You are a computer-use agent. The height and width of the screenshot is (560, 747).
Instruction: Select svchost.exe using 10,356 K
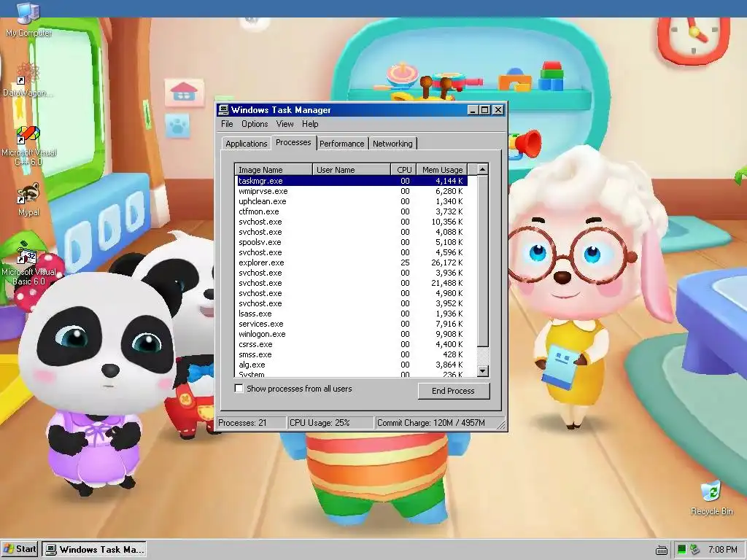(352, 222)
